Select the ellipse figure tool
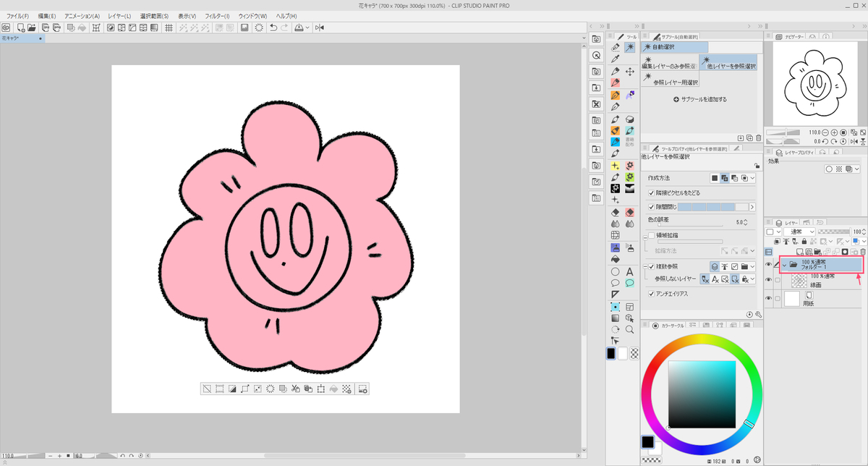Screen dimensions: 868x466 pyautogui.click(x=615, y=272)
